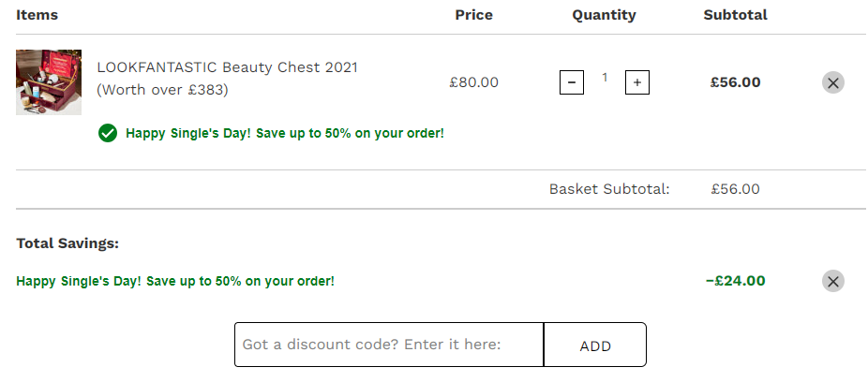868x382 pixels.
Task: Select the bold £56.00 item subtotal
Action: pos(735,82)
